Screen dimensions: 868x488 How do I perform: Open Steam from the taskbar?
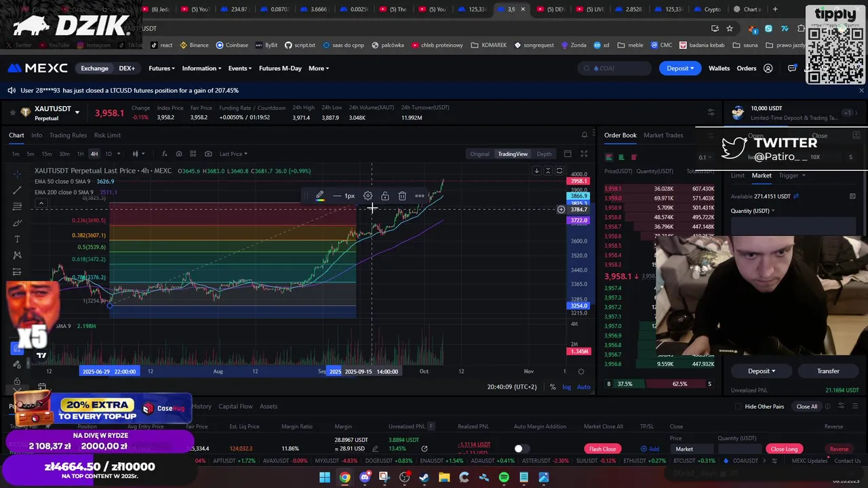pos(425,477)
